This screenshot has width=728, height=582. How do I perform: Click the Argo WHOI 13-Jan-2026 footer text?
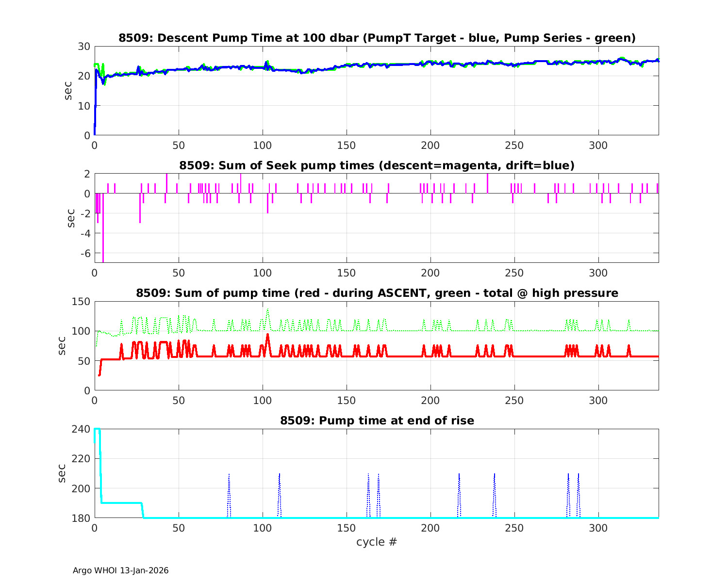tap(120, 570)
